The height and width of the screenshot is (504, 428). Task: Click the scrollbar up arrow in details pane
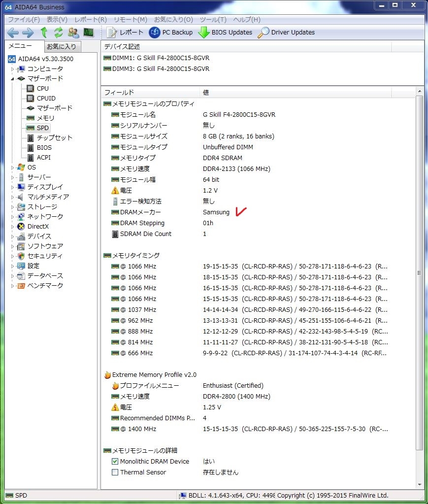(x=419, y=91)
